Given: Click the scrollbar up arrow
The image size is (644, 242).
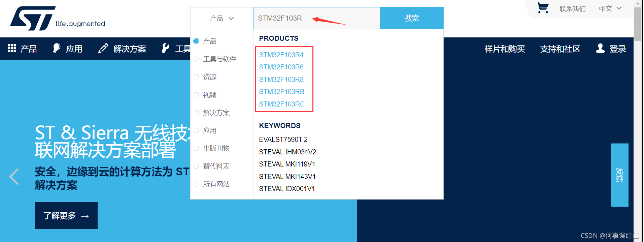Looking at the screenshot, I should click(638, 3).
